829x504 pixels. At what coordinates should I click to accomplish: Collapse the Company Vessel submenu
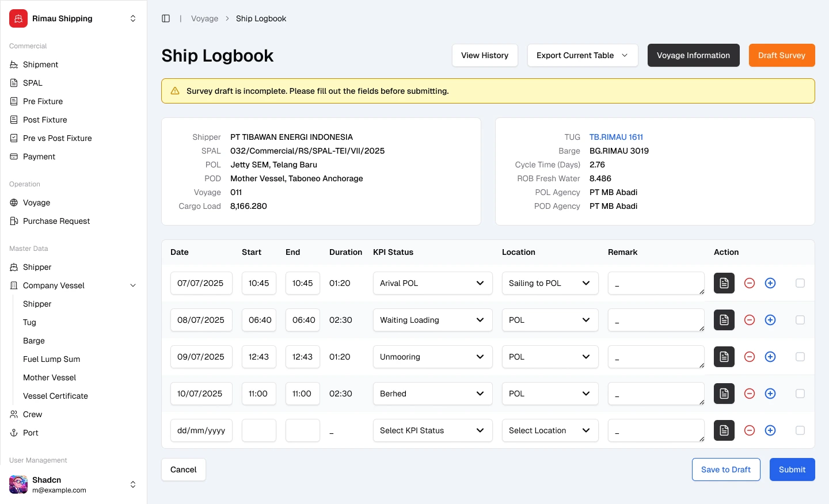pos(133,285)
